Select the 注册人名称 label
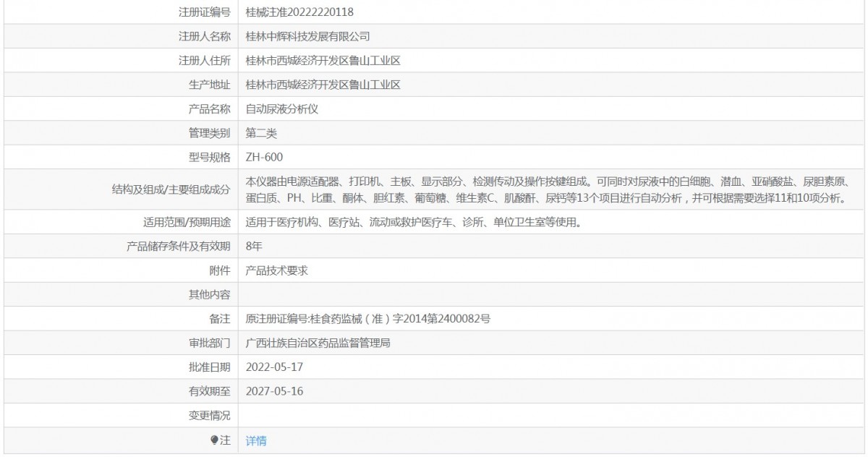This screenshot has height=457, width=868. pyautogui.click(x=205, y=36)
